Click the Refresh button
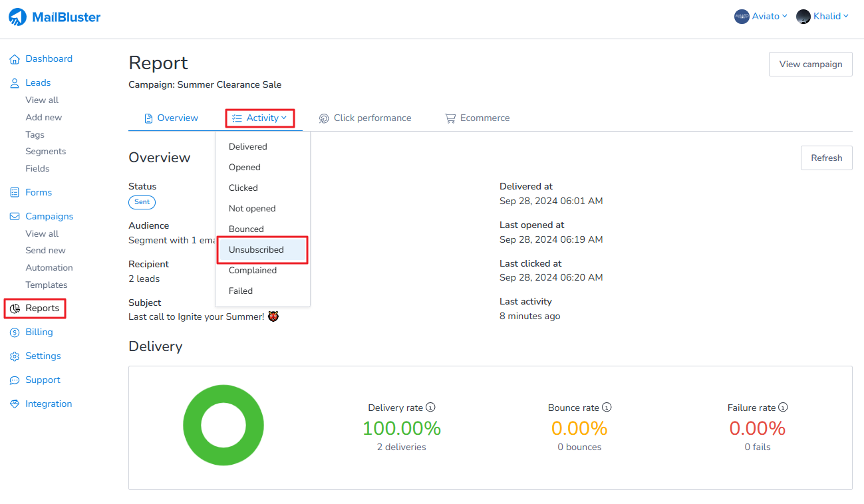Viewport: 864px width, 504px height. (826, 158)
